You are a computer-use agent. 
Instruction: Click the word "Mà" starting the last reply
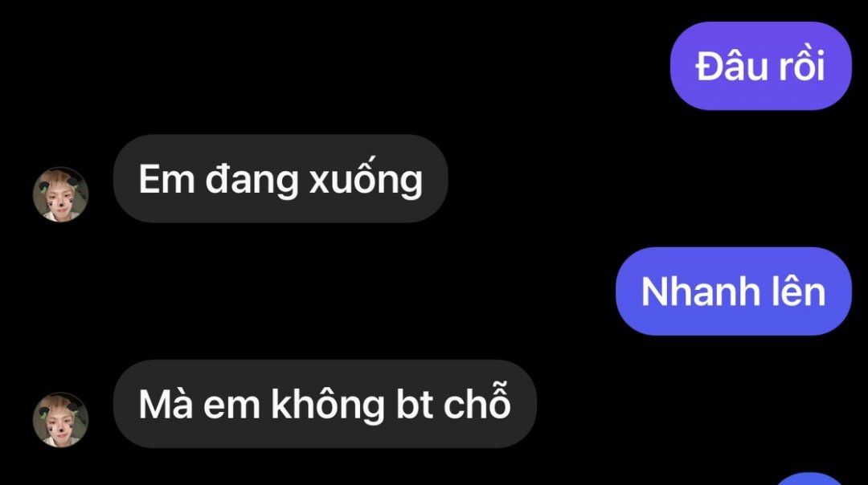166,402
